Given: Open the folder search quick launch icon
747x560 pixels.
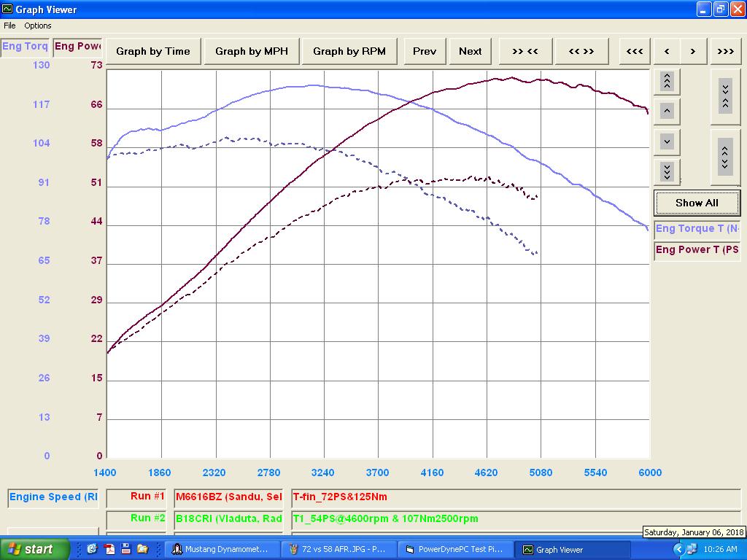Looking at the screenshot, I should pyautogui.click(x=142, y=549).
